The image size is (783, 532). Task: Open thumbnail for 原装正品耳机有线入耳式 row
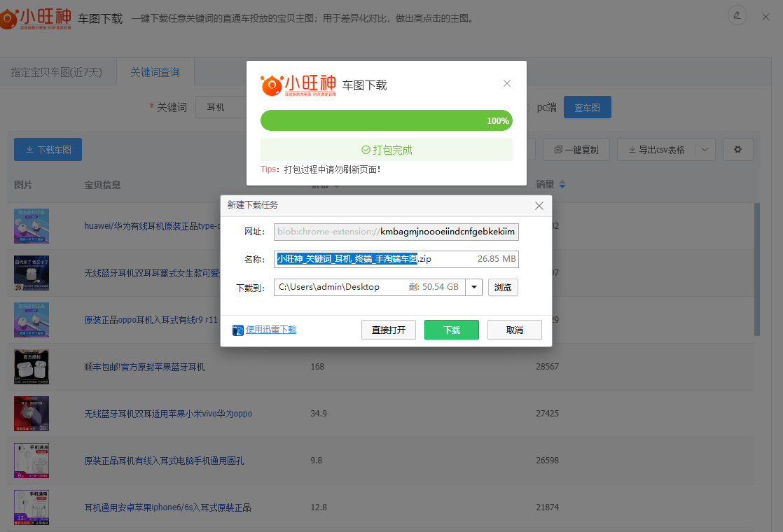(32, 461)
